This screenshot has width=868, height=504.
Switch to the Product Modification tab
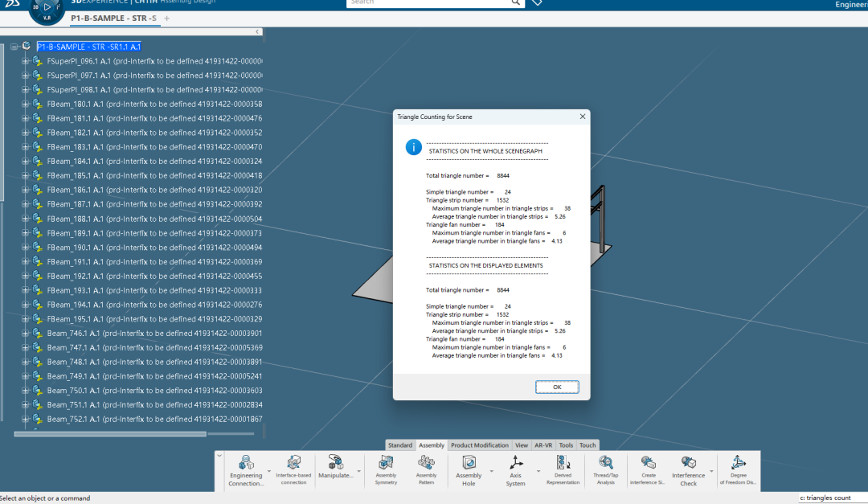(x=479, y=445)
